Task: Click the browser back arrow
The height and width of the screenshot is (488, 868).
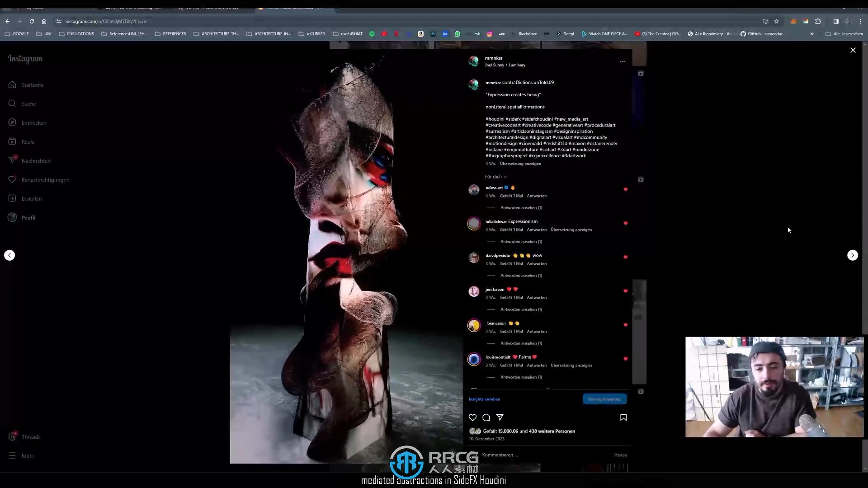Action: (x=7, y=21)
